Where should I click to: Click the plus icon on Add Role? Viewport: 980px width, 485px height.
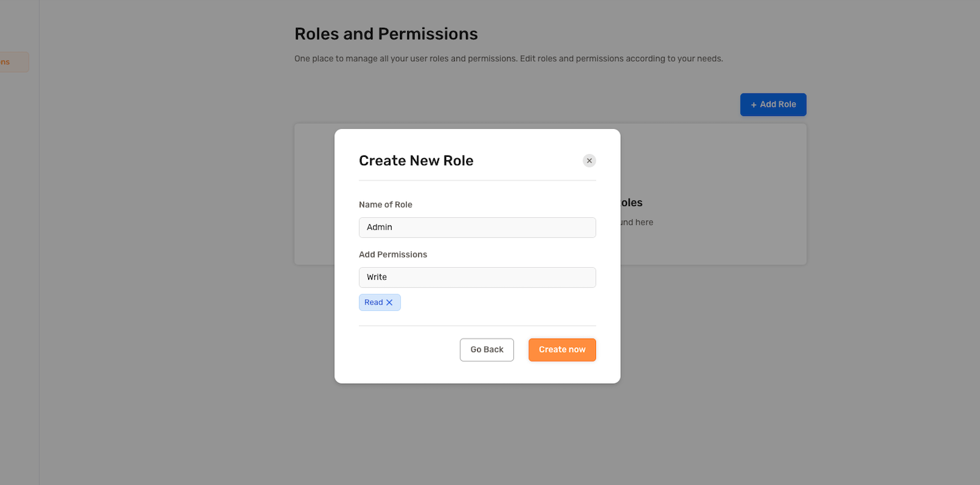coord(754,105)
